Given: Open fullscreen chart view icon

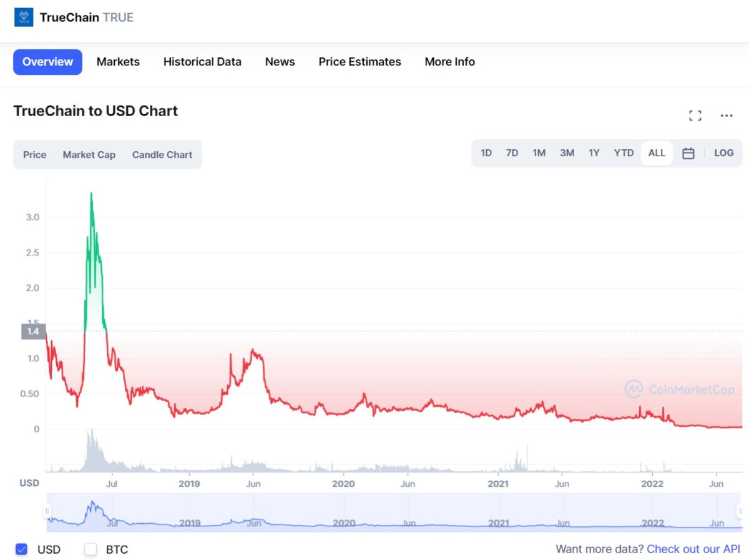Looking at the screenshot, I should (x=695, y=115).
